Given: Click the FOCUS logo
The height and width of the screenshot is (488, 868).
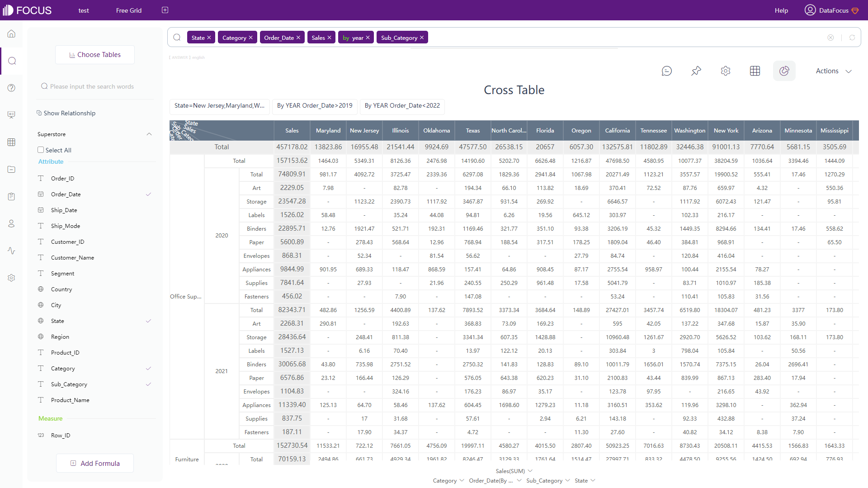Looking at the screenshot, I should 27,10.
